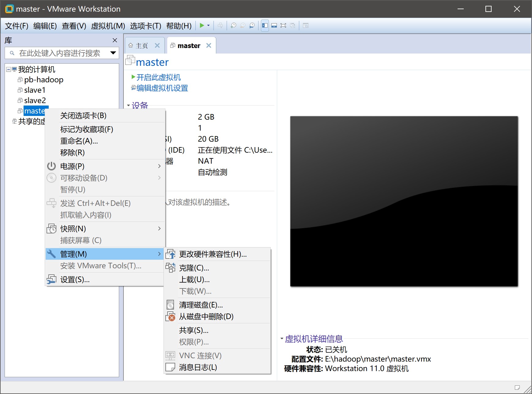Open the 快照(N) submenu
532x394 pixels.
click(73, 229)
